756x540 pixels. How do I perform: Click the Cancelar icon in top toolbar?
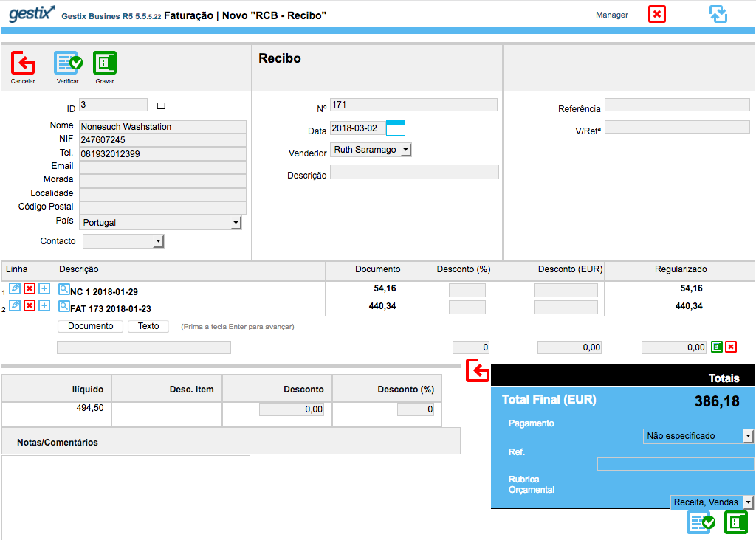[23, 63]
